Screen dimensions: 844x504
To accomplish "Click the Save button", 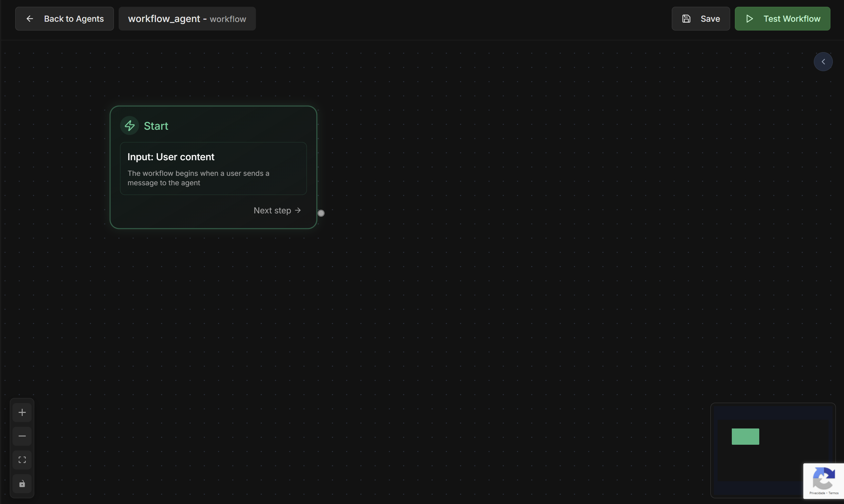I will [701, 19].
